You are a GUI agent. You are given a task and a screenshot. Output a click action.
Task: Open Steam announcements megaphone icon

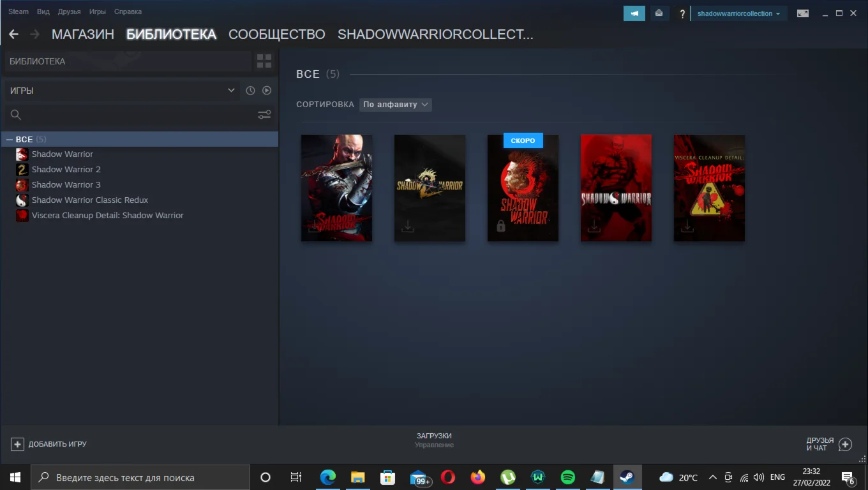[634, 13]
